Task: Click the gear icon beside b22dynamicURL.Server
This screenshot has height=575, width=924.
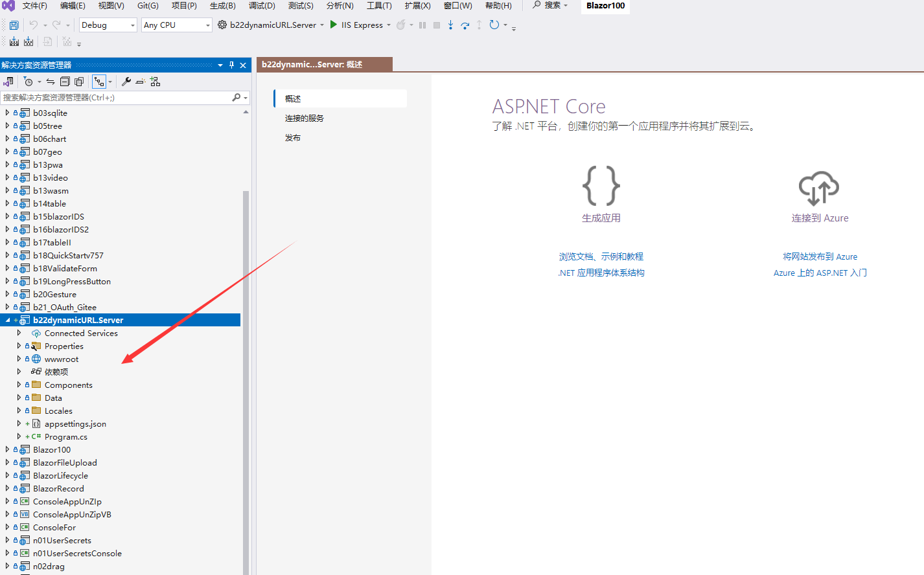Action: pos(222,25)
